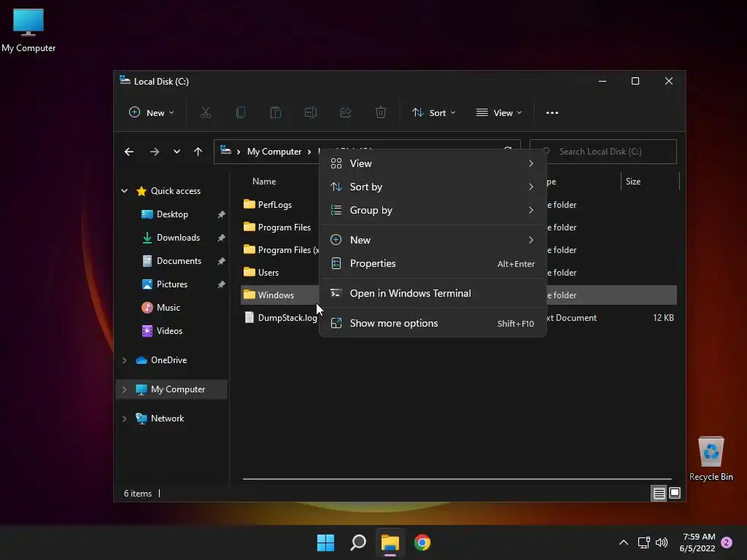
Task: Open recent locations dropdown arrow
Action: click(177, 152)
